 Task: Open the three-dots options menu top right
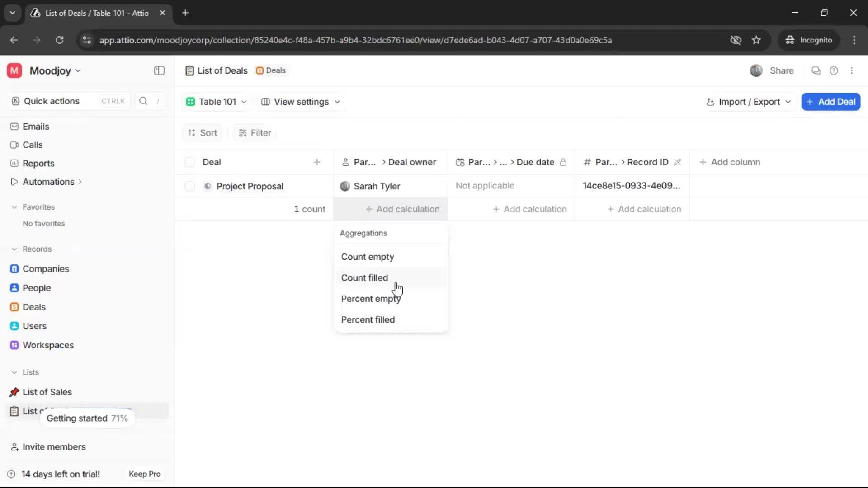tap(853, 70)
